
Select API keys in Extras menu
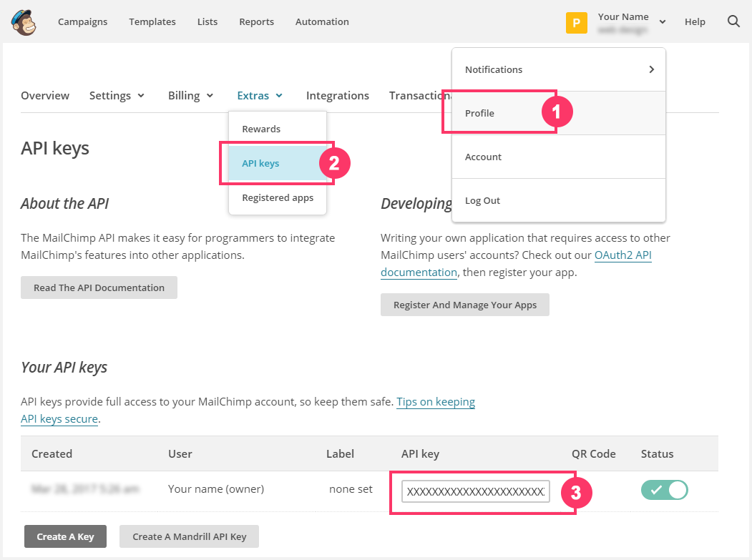(x=278, y=163)
